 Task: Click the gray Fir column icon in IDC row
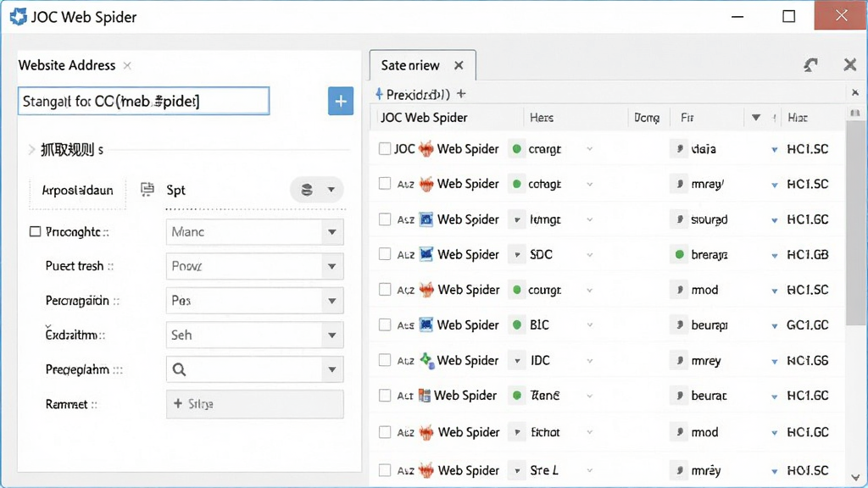click(679, 361)
